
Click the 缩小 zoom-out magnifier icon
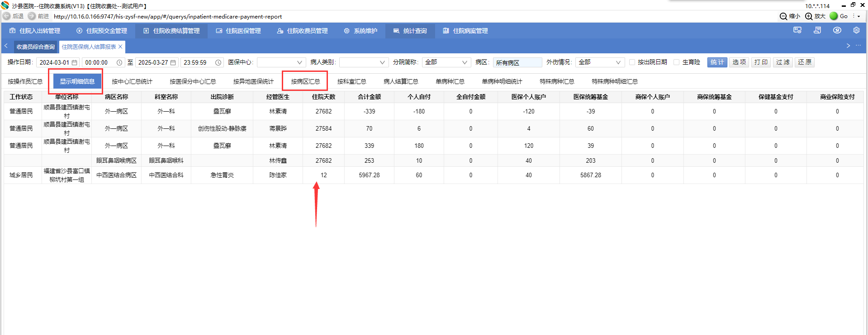pyautogui.click(x=783, y=16)
